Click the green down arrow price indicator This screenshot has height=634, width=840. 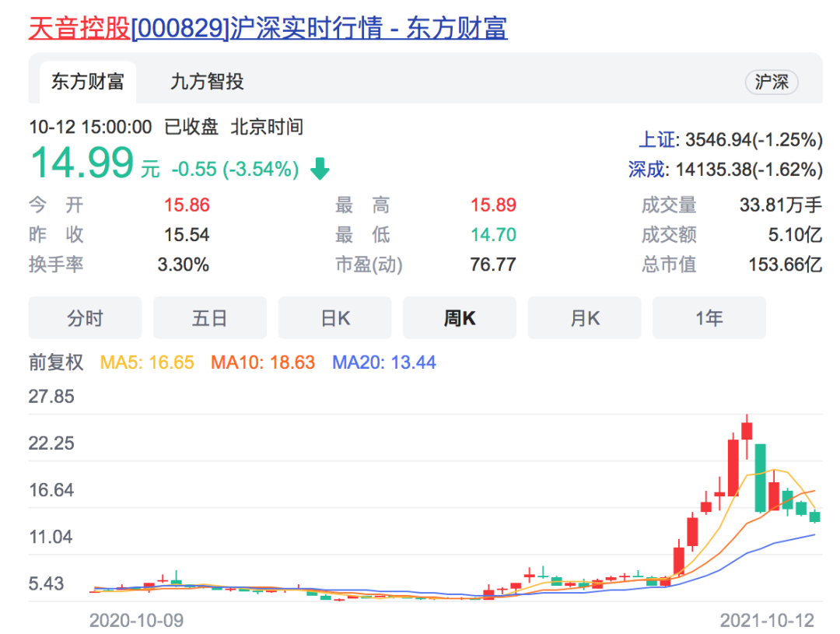(x=321, y=167)
